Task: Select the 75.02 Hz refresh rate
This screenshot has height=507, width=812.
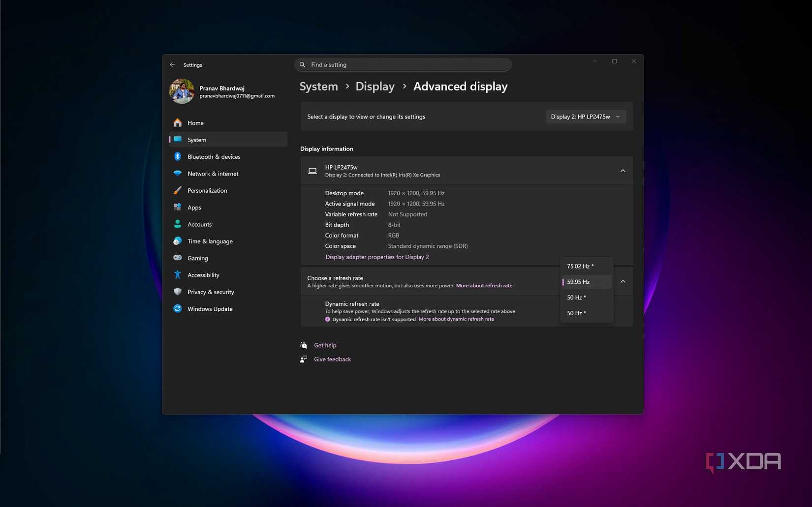Action: click(580, 266)
